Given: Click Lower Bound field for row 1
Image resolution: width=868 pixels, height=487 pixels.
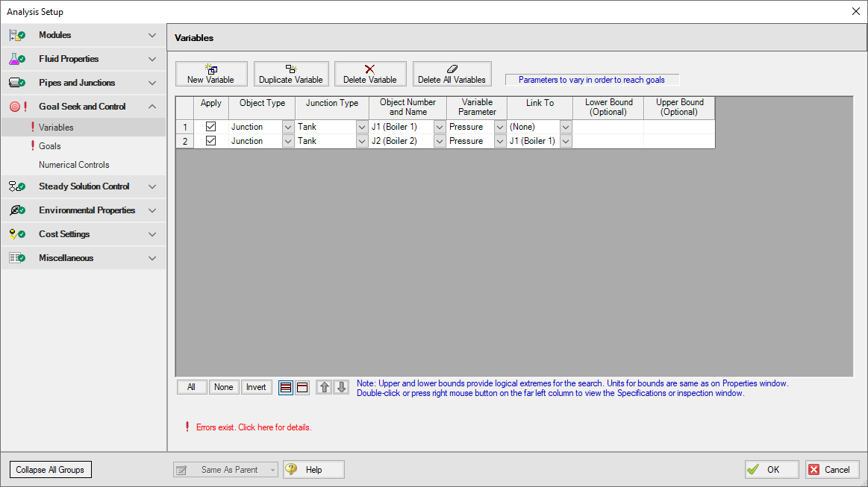Looking at the screenshot, I should tap(608, 128).
